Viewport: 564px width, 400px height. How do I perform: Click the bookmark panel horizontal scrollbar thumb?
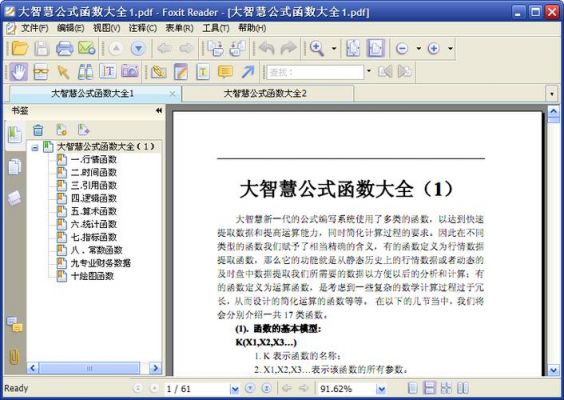click(89, 368)
